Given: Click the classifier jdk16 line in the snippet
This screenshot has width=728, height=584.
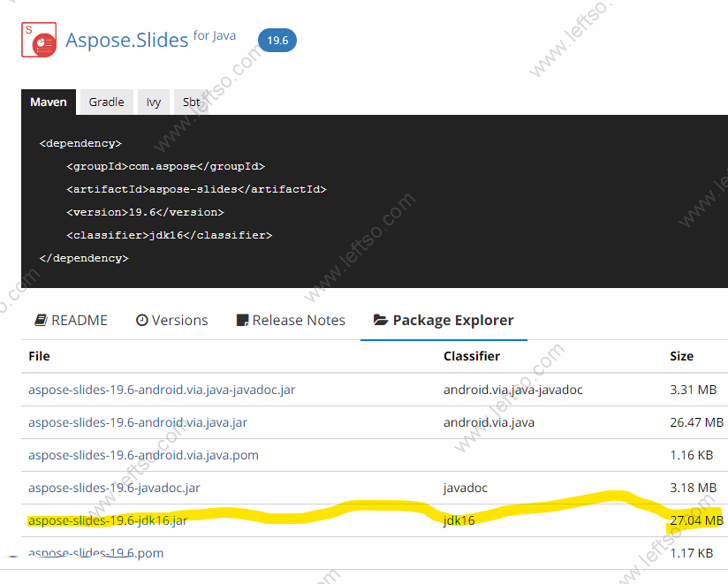Looking at the screenshot, I should pos(170,235).
